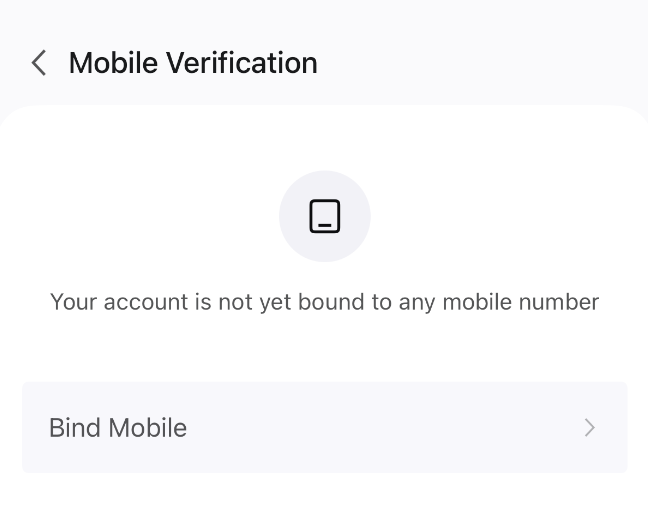The image size is (648, 510).
Task: Click the mobile device icon in circle
Action: tap(325, 216)
